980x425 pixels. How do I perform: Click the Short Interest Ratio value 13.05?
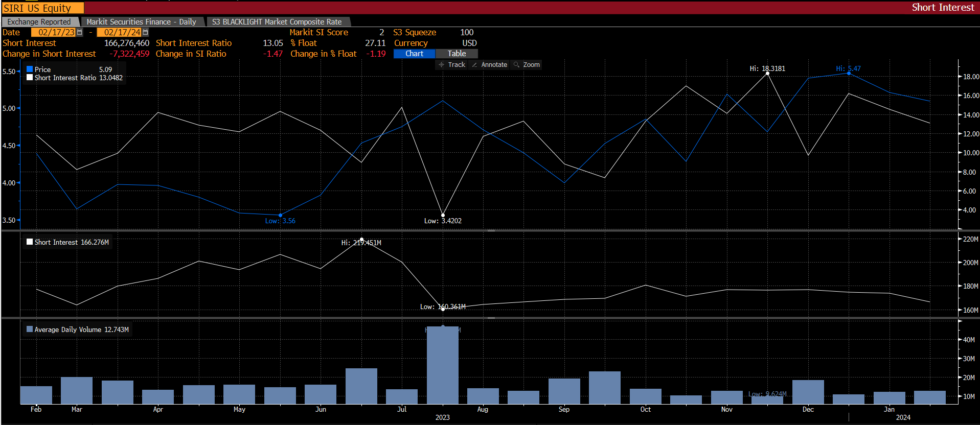click(273, 43)
